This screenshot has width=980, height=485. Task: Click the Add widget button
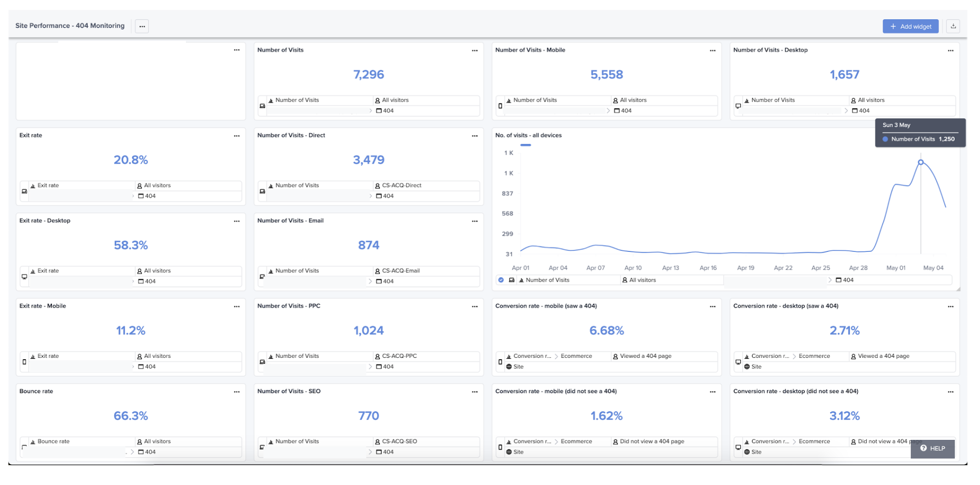tap(910, 27)
